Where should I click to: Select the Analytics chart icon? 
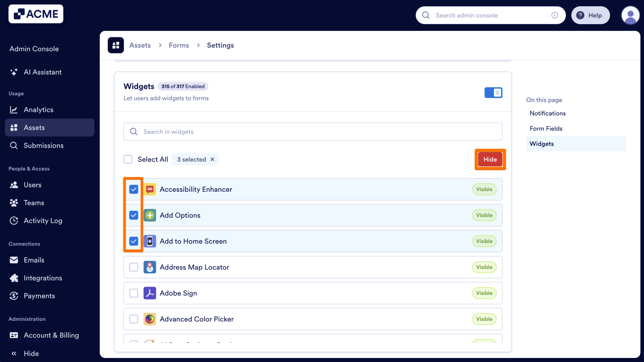click(x=14, y=110)
